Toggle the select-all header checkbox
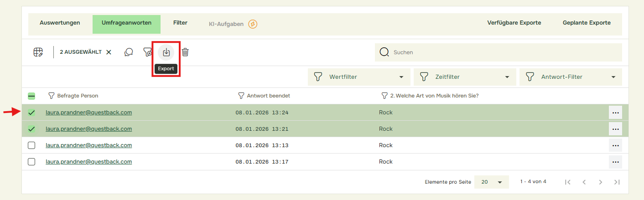 31,96
